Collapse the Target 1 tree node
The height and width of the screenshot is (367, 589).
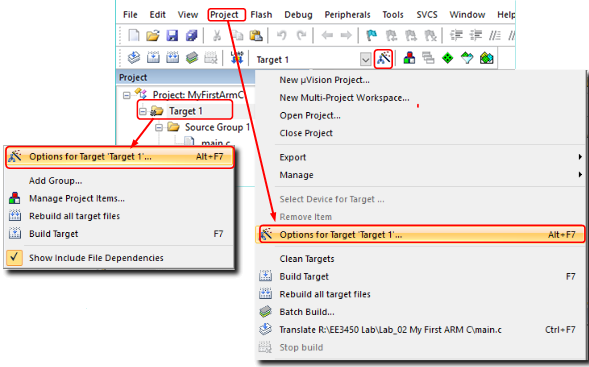tap(143, 112)
